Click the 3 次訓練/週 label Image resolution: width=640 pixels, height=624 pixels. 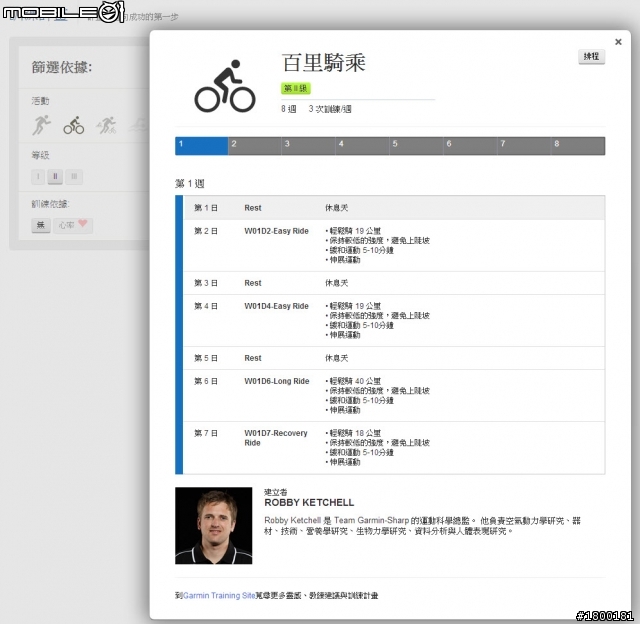330,109
